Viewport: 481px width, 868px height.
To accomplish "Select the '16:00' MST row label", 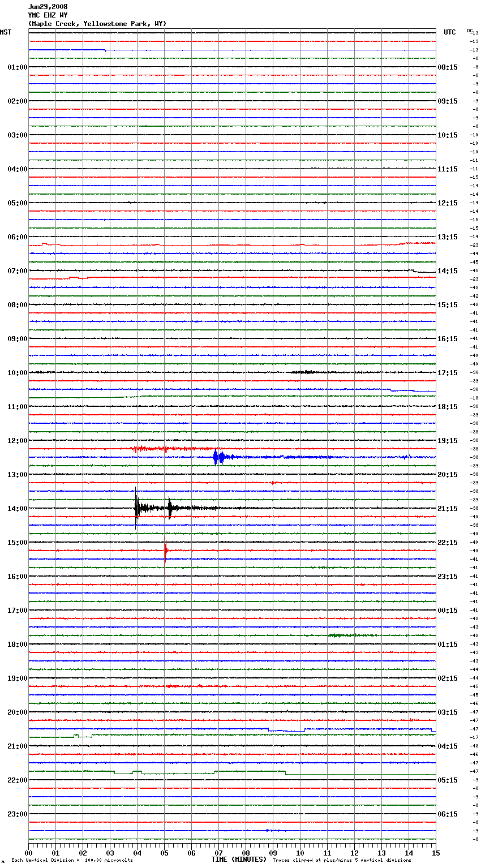I will coord(18,577).
